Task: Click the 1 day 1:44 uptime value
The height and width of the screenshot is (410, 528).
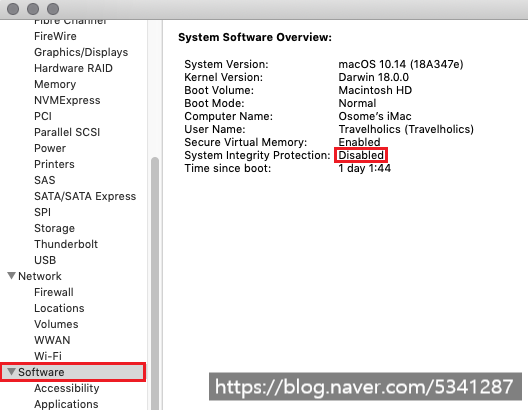Action: 364,168
